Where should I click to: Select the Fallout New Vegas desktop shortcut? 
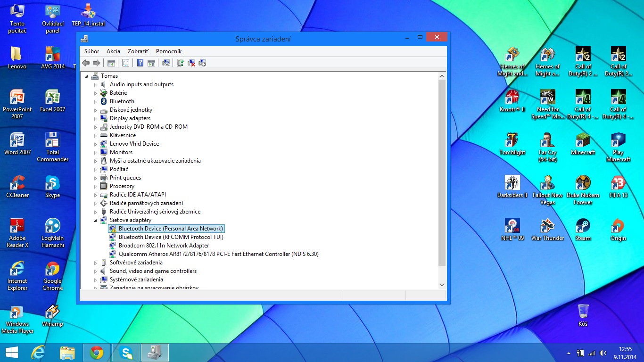point(548,190)
